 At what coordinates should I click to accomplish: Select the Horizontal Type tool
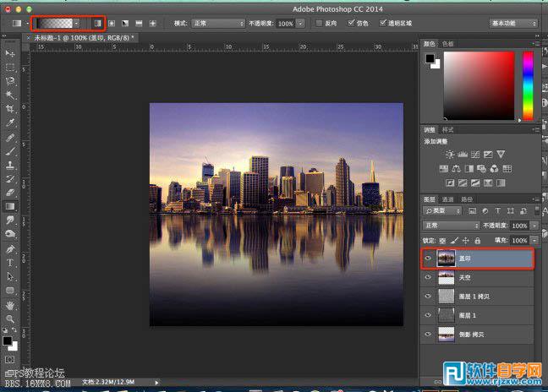[x=10, y=263]
